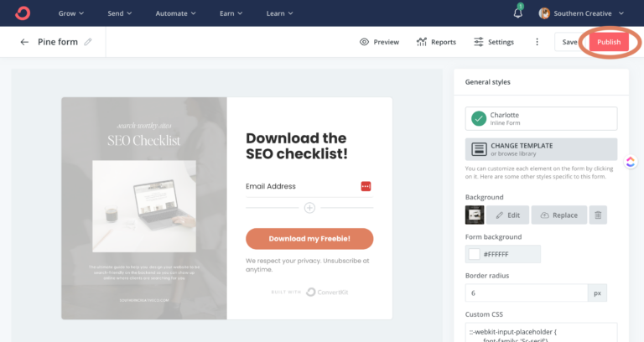The image size is (644, 342).
Task: Click Change Template button
Action: pyautogui.click(x=541, y=149)
